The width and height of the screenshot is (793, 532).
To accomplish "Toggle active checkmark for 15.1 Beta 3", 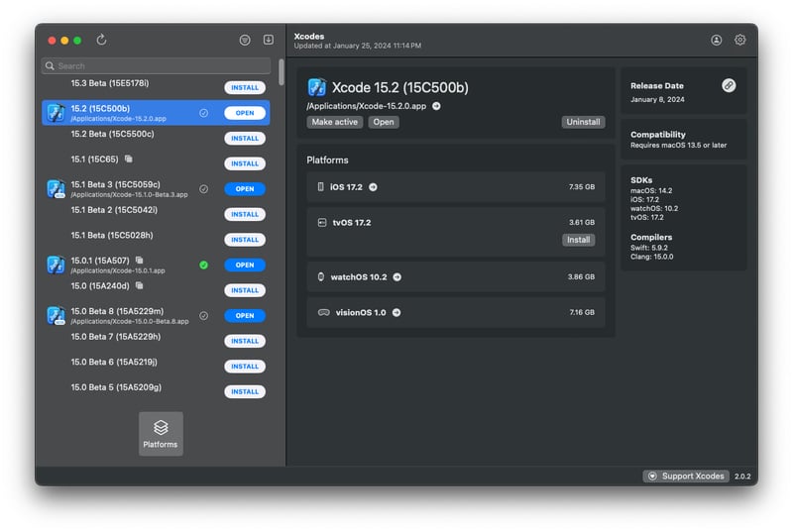I will pyautogui.click(x=203, y=189).
